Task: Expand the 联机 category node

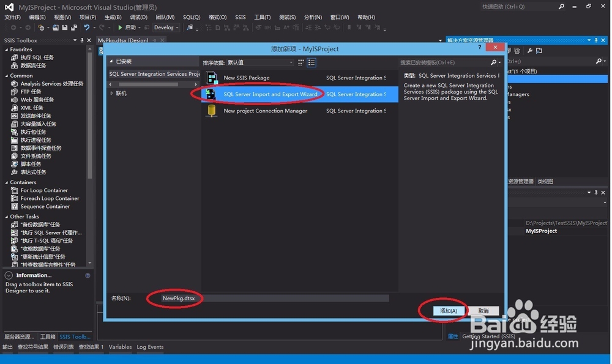Action: tap(111, 93)
